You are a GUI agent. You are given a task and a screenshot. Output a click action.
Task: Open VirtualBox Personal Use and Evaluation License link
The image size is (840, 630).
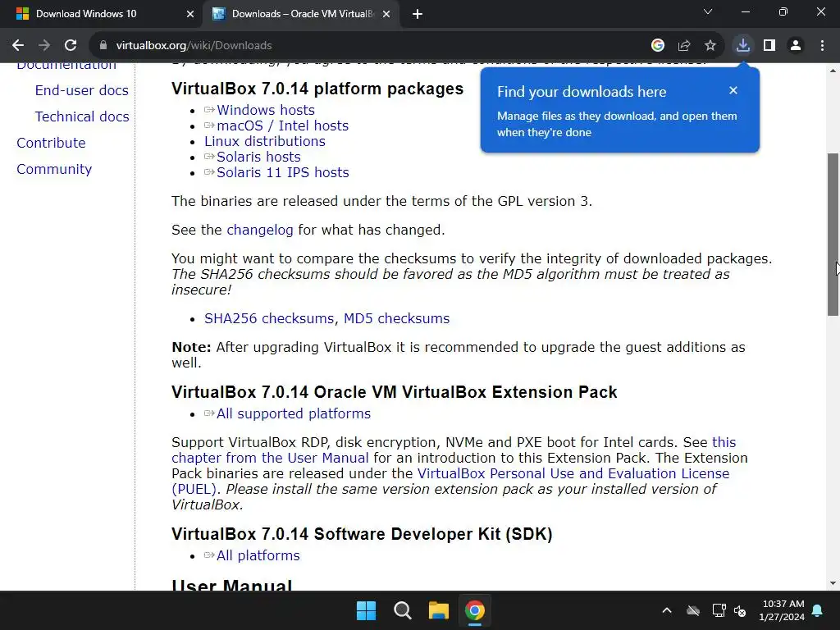[x=573, y=473]
